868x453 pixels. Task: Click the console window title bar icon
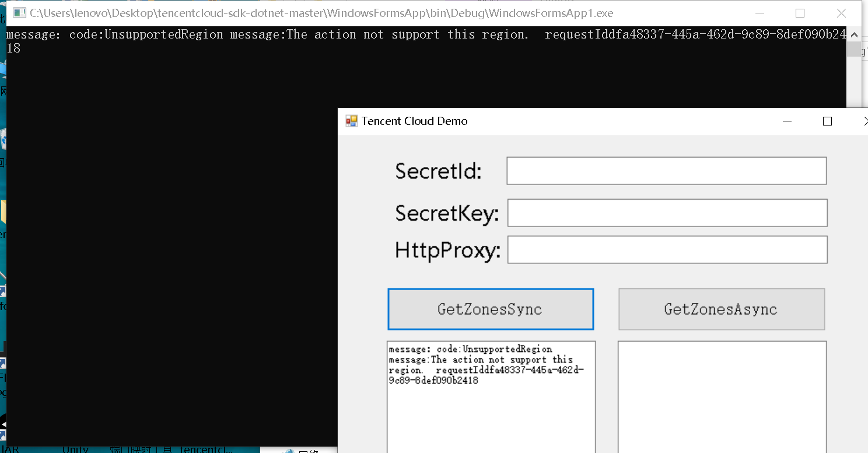point(19,13)
